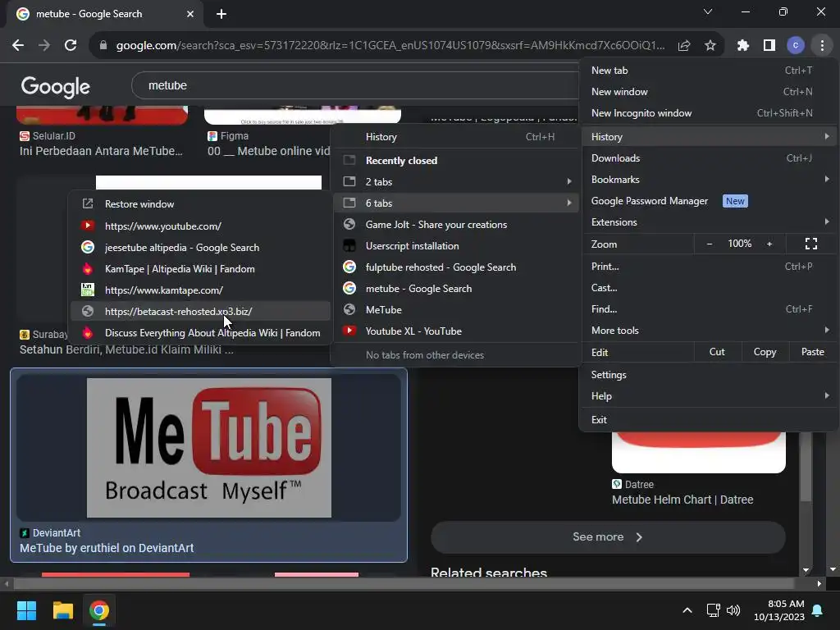Viewport: 840px width, 630px height.
Task: Expand the 6 tabs recently closed group
Action: [456, 203]
